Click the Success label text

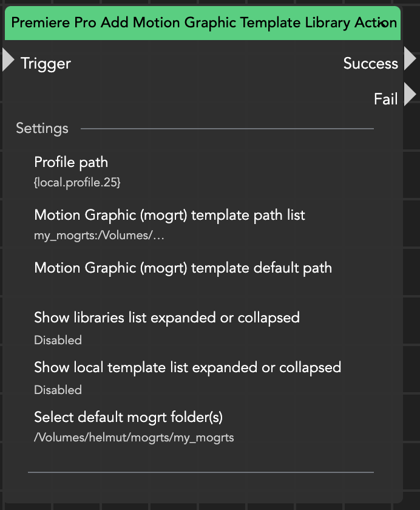click(x=370, y=63)
